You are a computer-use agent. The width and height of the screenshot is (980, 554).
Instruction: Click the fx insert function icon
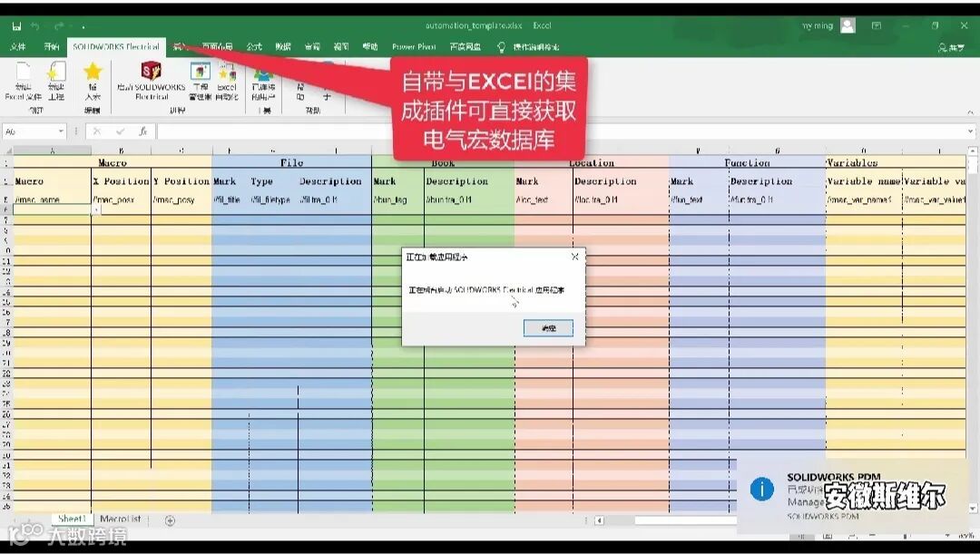[x=143, y=131]
